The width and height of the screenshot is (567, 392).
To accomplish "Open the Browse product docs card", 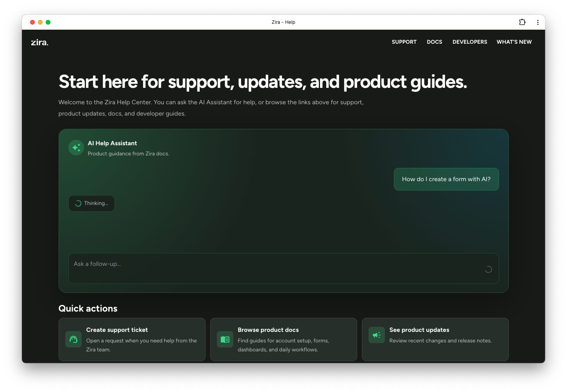I will coord(284,339).
